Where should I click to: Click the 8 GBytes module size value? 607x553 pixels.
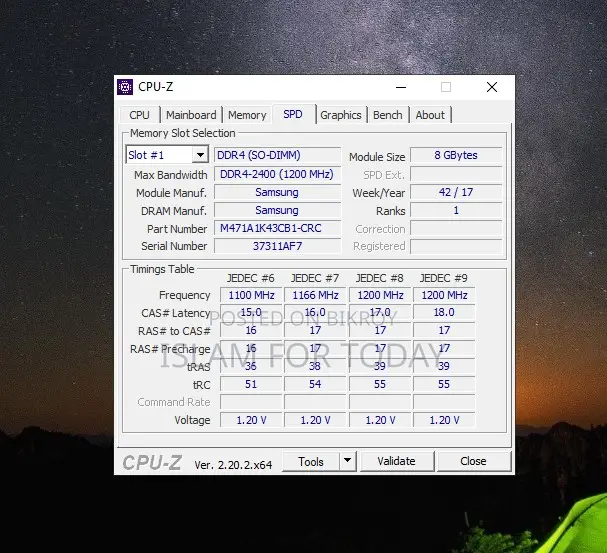[x=456, y=155]
